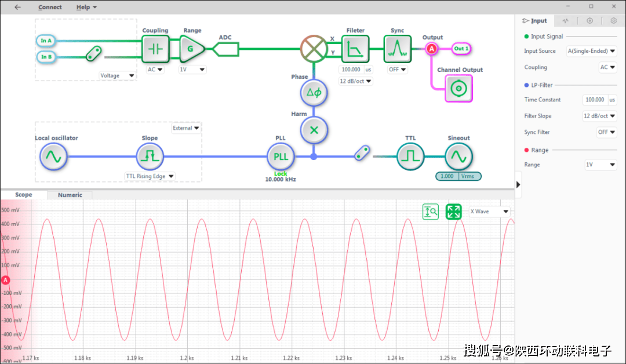The width and height of the screenshot is (626, 364).
Task: Click the Sync filter block icon
Action: coord(397,49)
